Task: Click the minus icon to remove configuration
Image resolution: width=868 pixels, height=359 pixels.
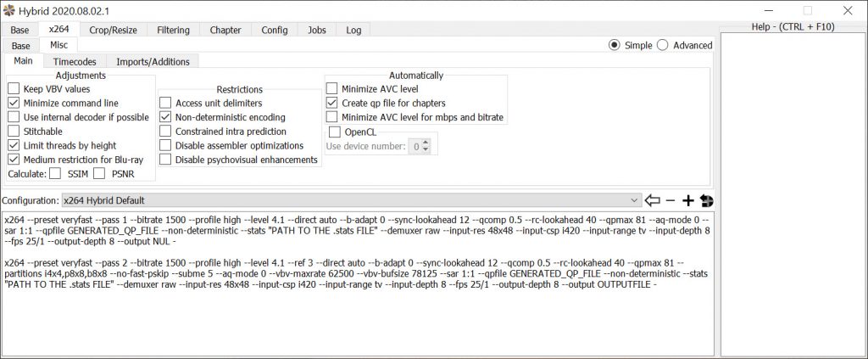Action: click(x=670, y=200)
